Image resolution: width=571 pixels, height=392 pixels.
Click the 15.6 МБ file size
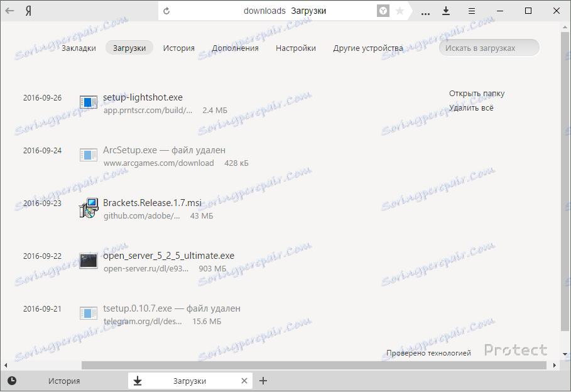click(x=207, y=322)
